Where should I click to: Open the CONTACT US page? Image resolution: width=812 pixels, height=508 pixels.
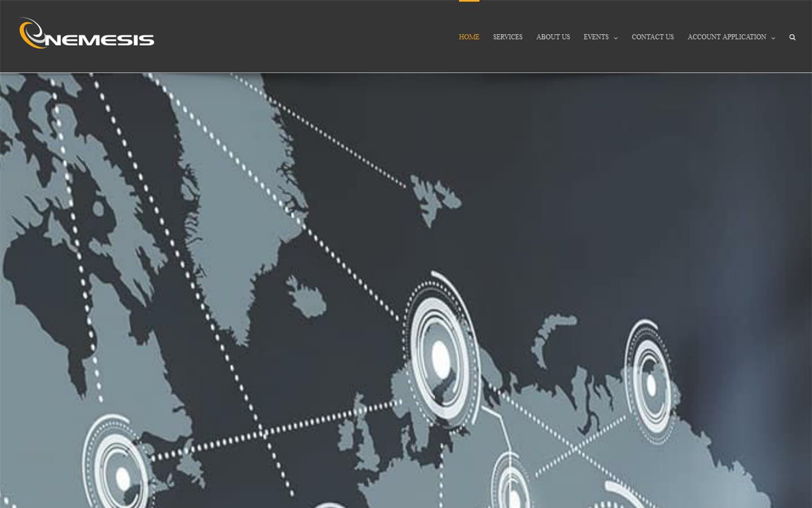pyautogui.click(x=652, y=37)
